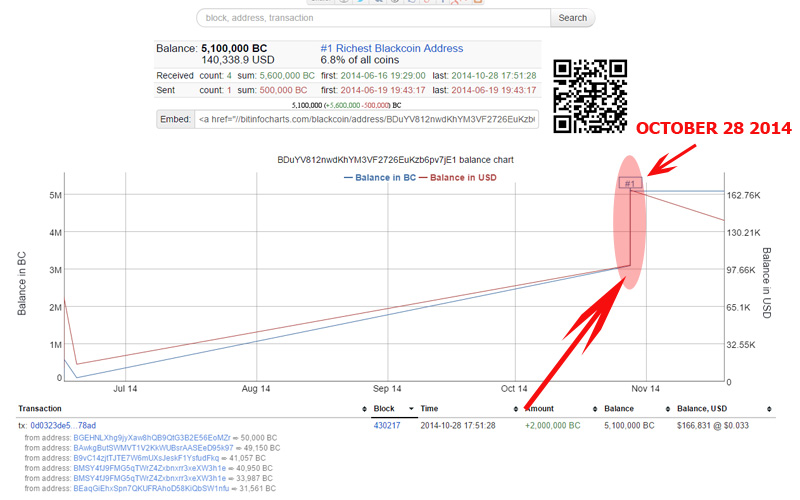The width and height of the screenshot is (800, 500).
Task: Click the $166,831 @ $0.033 cell
Action: pyautogui.click(x=713, y=426)
